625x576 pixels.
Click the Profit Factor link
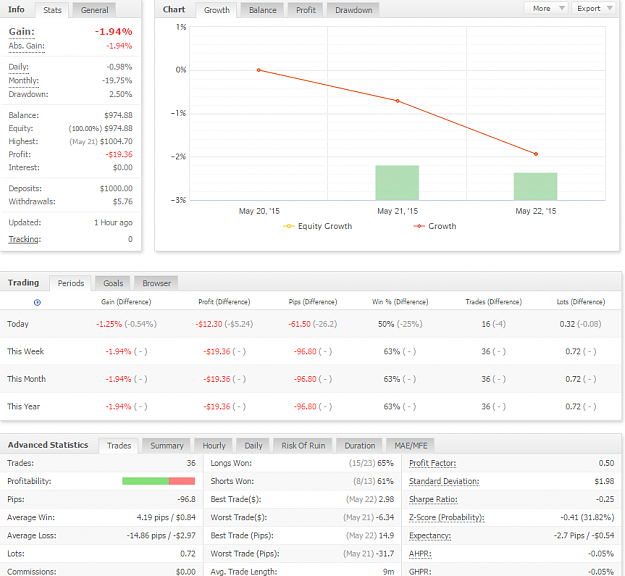(432, 463)
